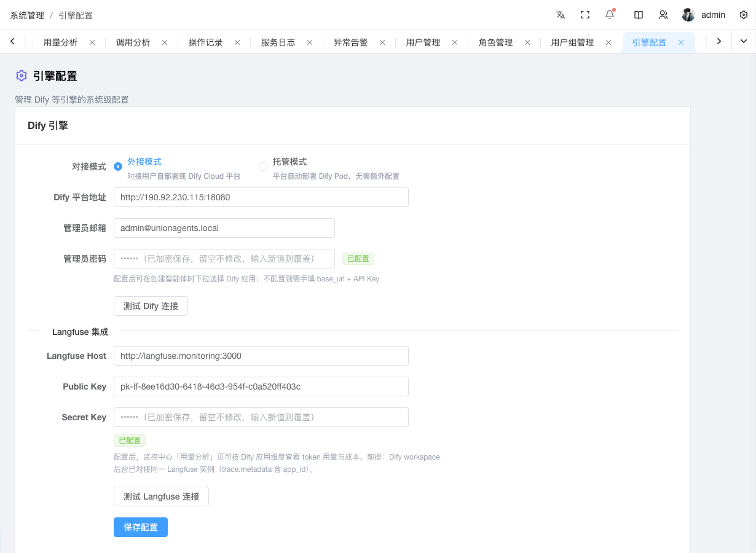The image size is (756, 553).
Task: Close the 角色管理 tab
Action: tap(527, 42)
